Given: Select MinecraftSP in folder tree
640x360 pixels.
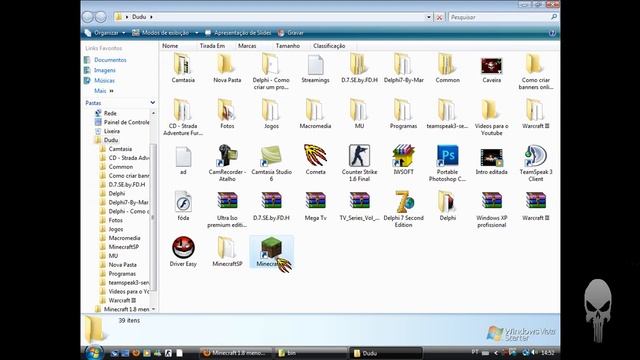Looking at the screenshot, I should point(124,247).
